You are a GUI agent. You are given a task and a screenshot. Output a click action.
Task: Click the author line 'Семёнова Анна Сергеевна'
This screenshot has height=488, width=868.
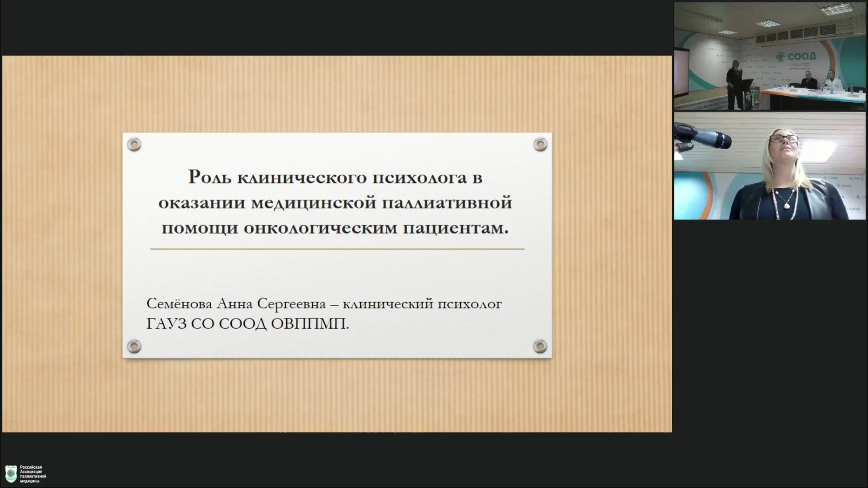click(324, 304)
